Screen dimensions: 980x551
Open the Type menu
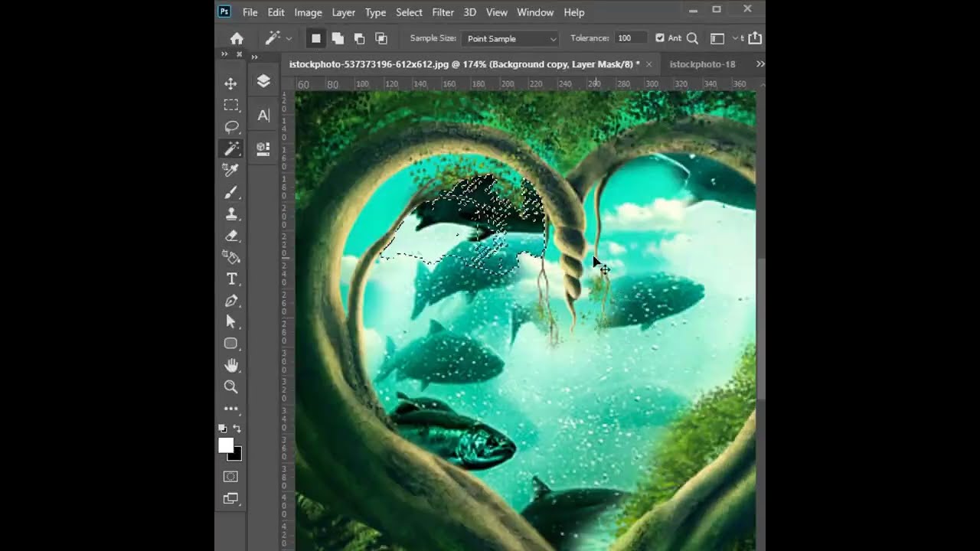[x=375, y=12]
